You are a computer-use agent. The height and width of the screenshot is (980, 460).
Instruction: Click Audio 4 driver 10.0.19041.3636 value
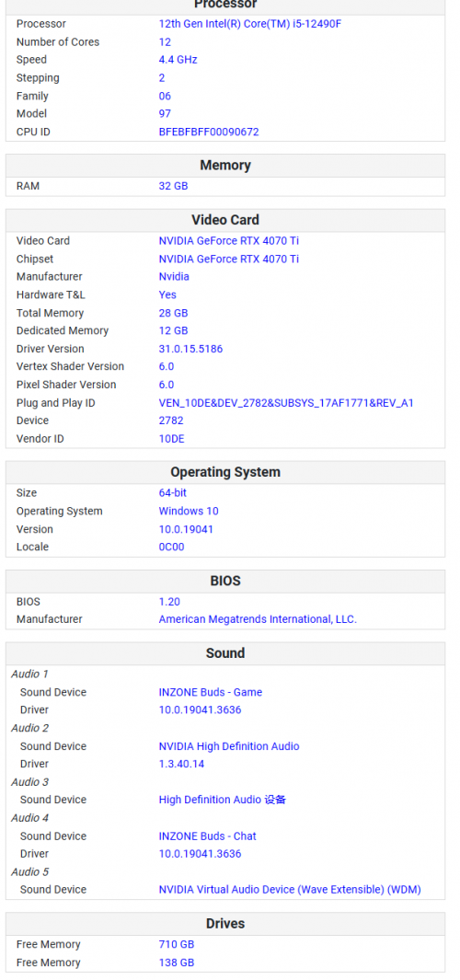click(200, 854)
